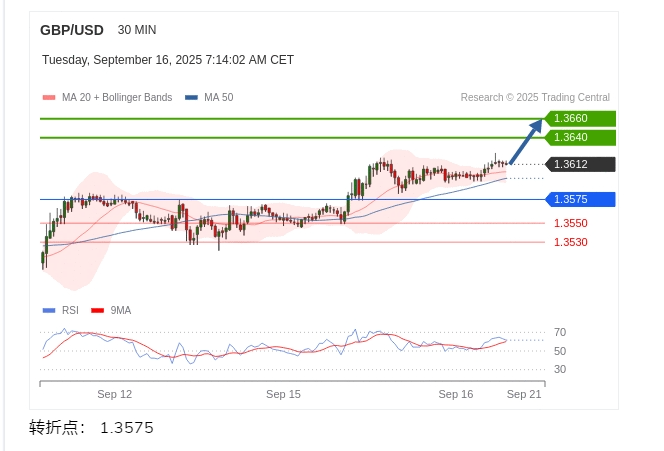The image size is (664, 451).
Task: Click the RSI legend label
Action: [70, 310]
